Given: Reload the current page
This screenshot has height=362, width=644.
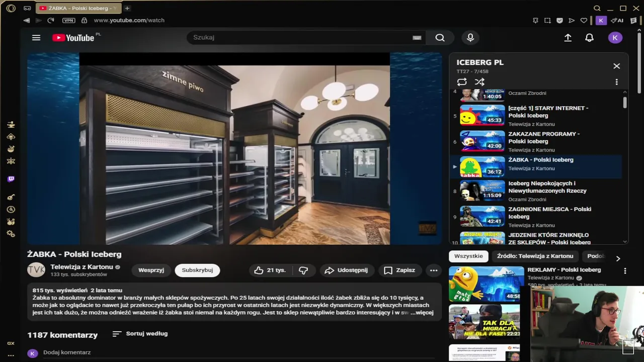Looking at the screenshot, I should click(x=50, y=20).
